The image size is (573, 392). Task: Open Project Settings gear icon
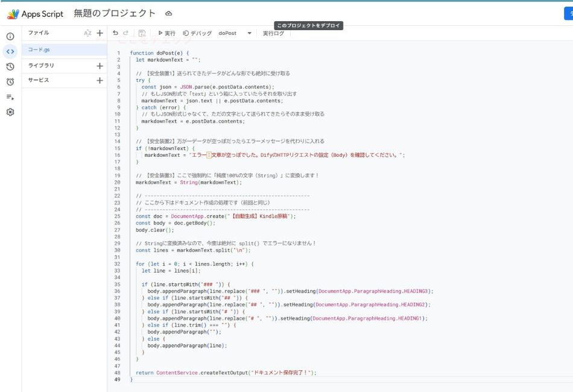pos(10,112)
